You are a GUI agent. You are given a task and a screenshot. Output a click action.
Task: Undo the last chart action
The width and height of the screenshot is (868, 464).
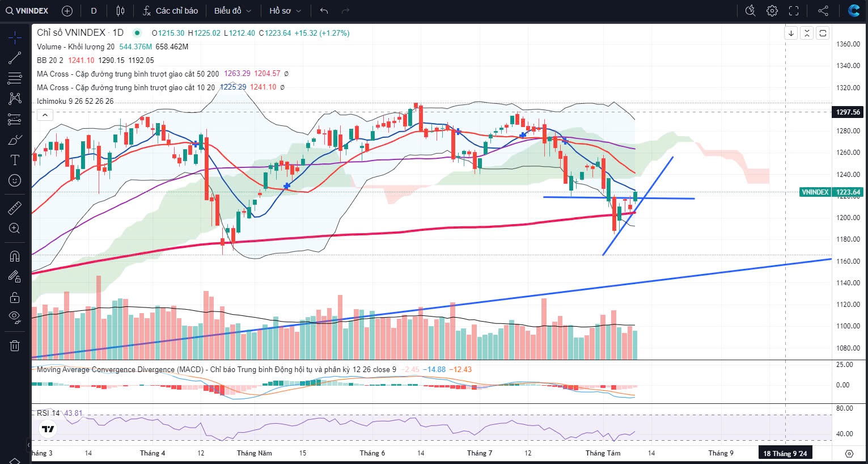pos(324,11)
